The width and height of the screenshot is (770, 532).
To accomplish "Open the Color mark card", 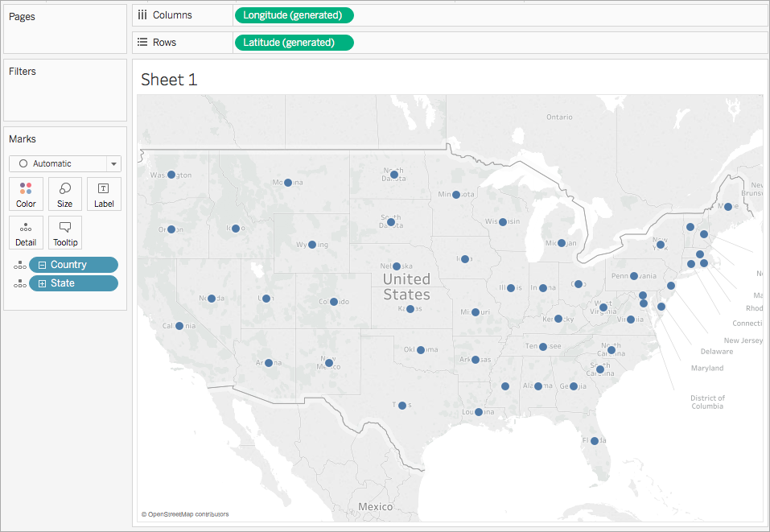I will pyautogui.click(x=26, y=194).
